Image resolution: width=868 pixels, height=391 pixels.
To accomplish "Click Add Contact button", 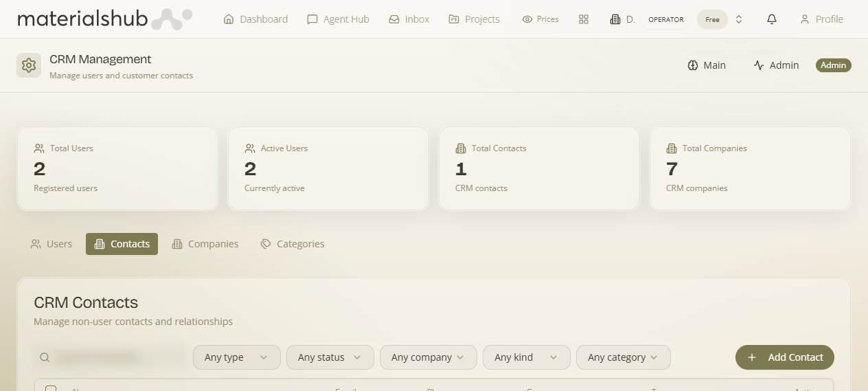I will (x=785, y=357).
